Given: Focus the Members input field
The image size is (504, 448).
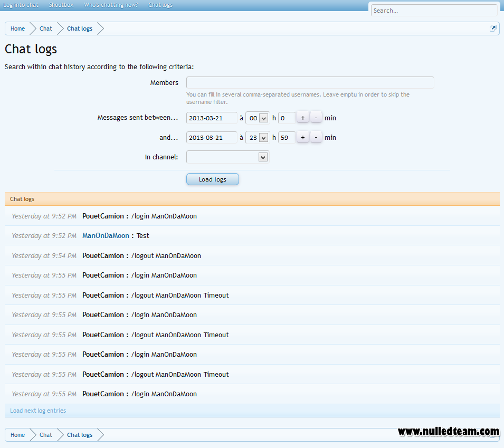Looking at the screenshot, I should point(310,83).
